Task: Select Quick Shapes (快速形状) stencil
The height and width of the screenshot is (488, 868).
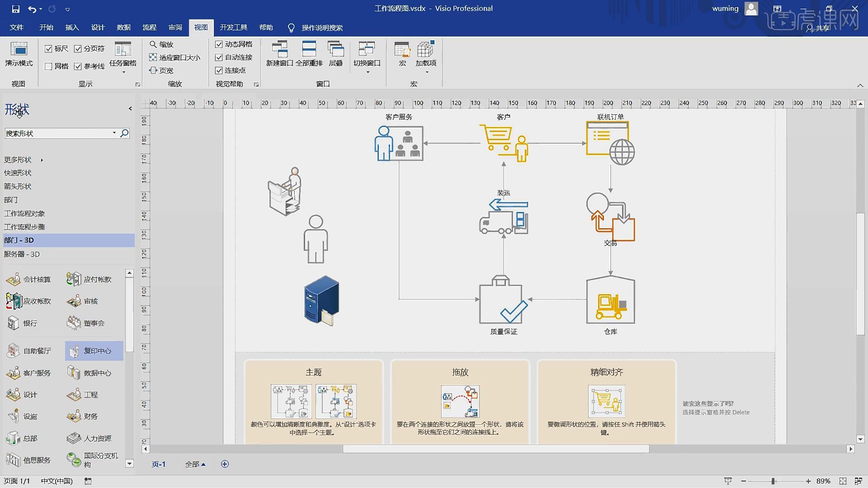Action: tap(18, 173)
